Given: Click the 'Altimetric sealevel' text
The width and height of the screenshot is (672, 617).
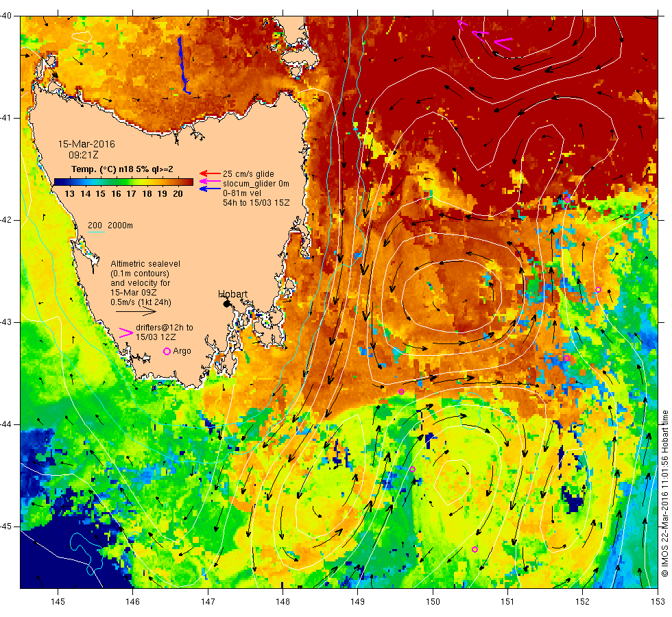Looking at the screenshot, I should click(145, 263).
